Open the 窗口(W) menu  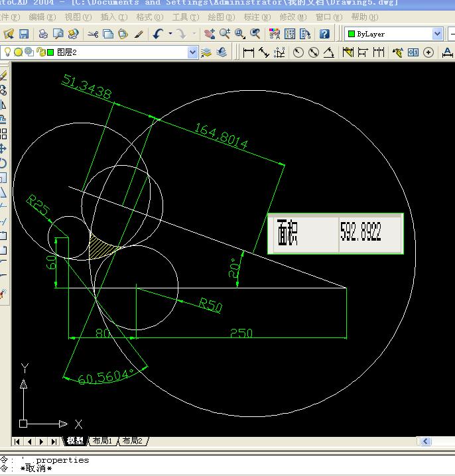click(329, 17)
